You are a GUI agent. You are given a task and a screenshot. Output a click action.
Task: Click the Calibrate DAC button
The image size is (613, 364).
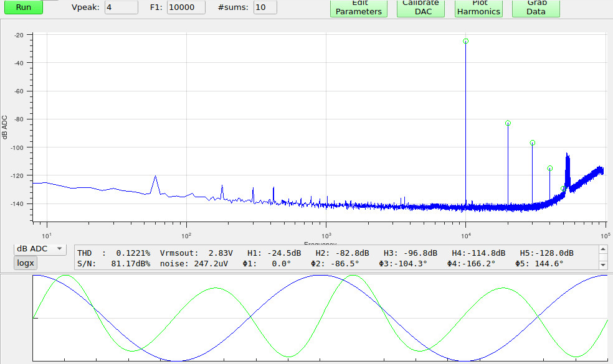421,8
